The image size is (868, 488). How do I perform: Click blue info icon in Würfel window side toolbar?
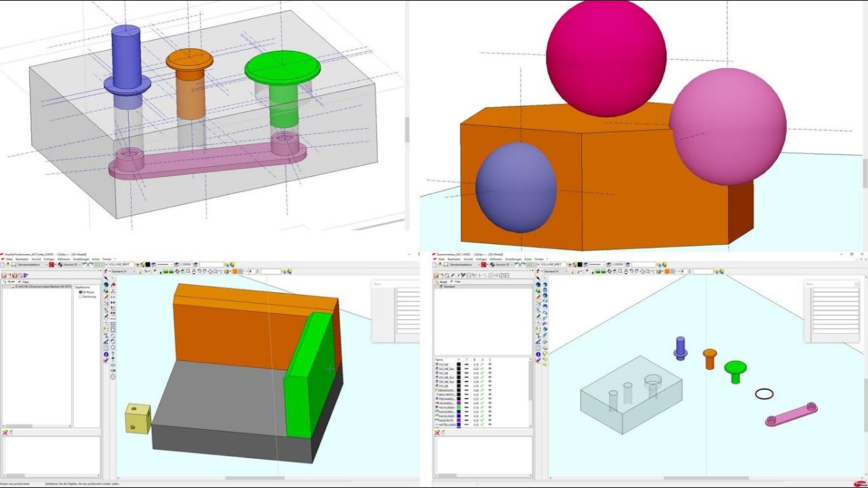click(106, 354)
